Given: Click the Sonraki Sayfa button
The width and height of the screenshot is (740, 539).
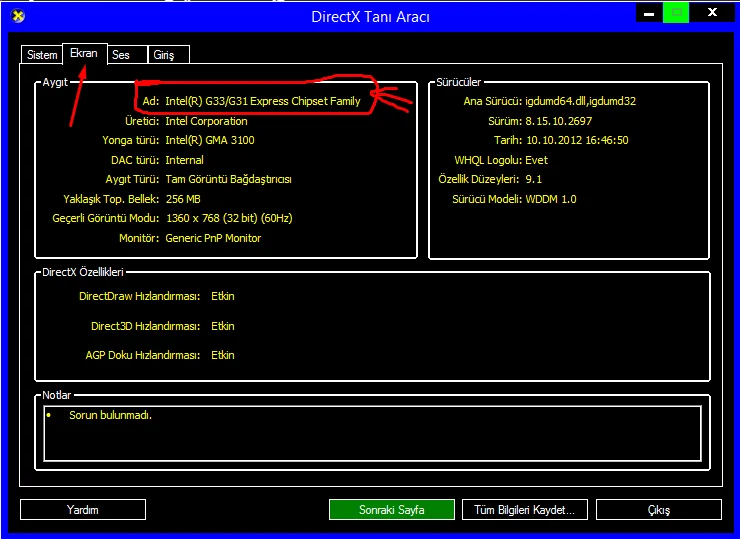Looking at the screenshot, I should pyautogui.click(x=392, y=510).
